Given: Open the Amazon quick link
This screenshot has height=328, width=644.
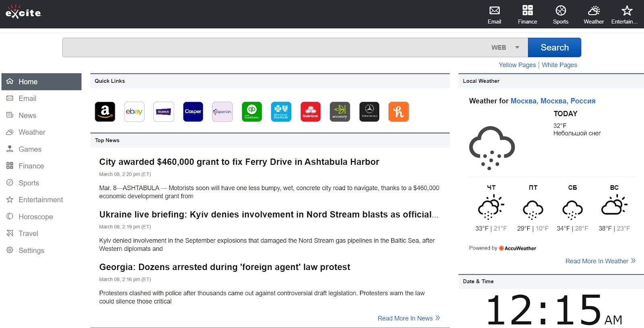Looking at the screenshot, I should tap(105, 112).
